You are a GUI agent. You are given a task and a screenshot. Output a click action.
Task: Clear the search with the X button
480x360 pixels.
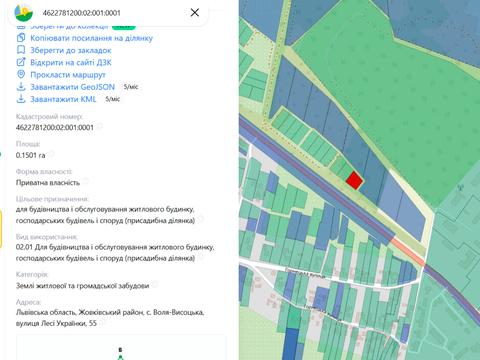point(195,13)
